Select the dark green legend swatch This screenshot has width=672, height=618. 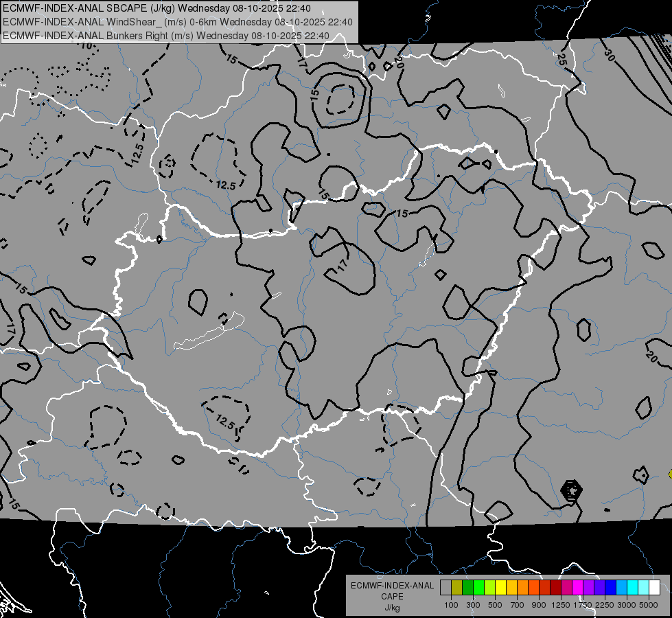pos(467,588)
